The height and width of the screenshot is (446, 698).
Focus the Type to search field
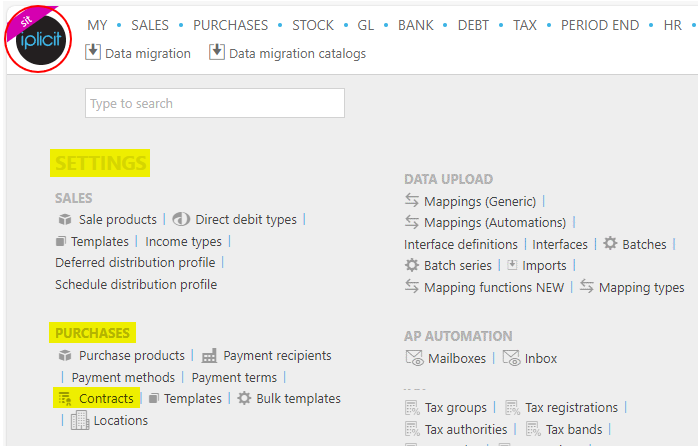pyautogui.click(x=215, y=103)
